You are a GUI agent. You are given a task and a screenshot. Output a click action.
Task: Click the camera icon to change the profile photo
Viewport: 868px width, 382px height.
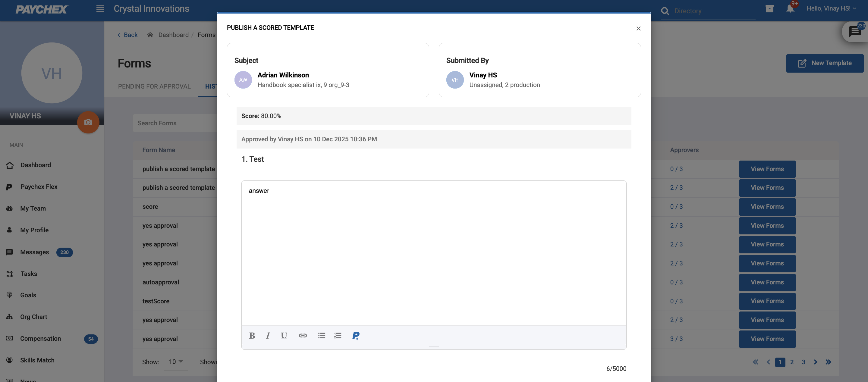click(88, 122)
